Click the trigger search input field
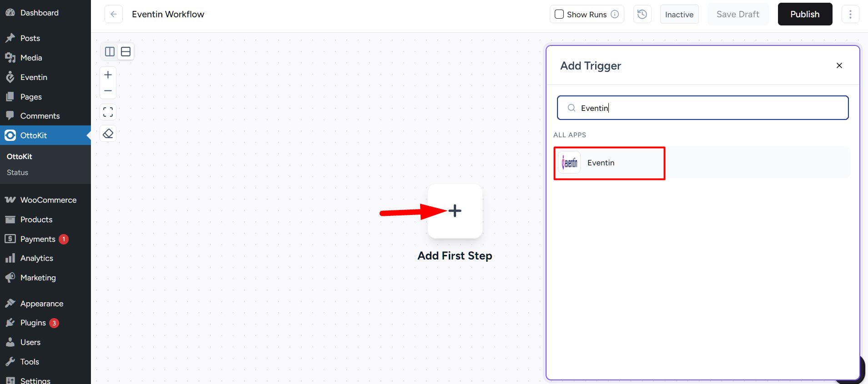Screen dimensions: 868x384 coord(702,108)
